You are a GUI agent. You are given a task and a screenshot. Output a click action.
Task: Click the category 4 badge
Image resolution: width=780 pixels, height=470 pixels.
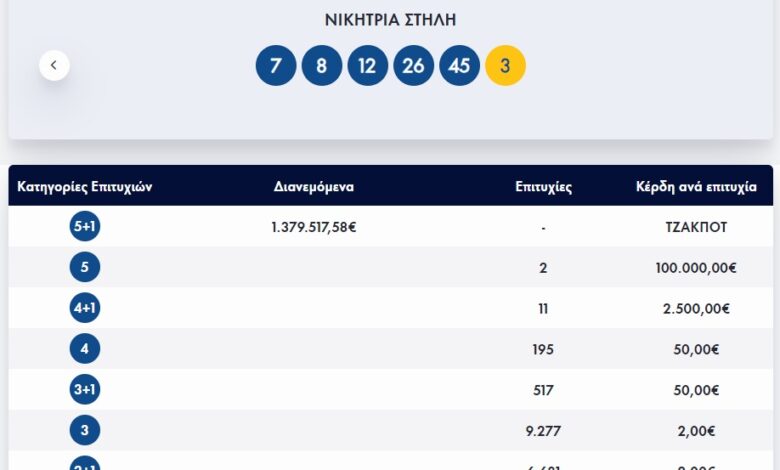point(85,349)
